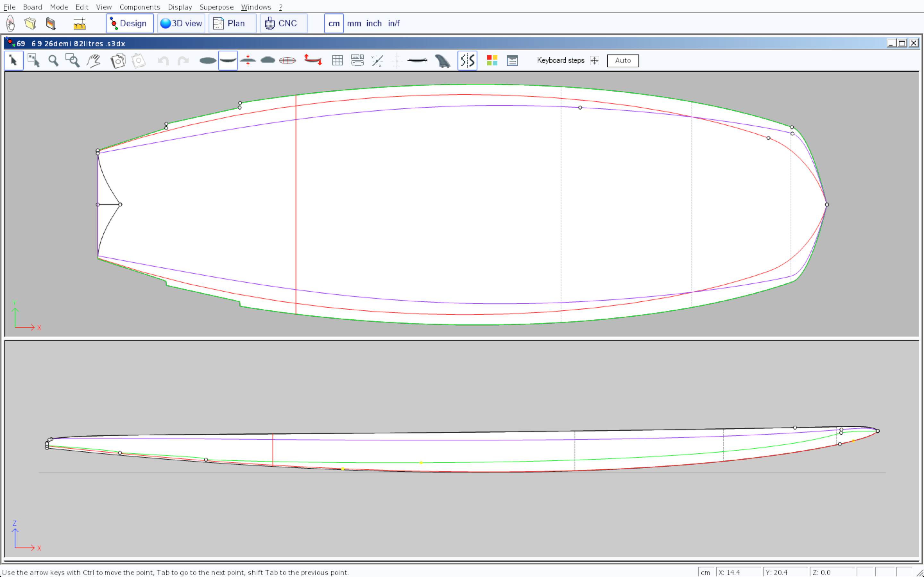Switch units to inch

(x=373, y=24)
